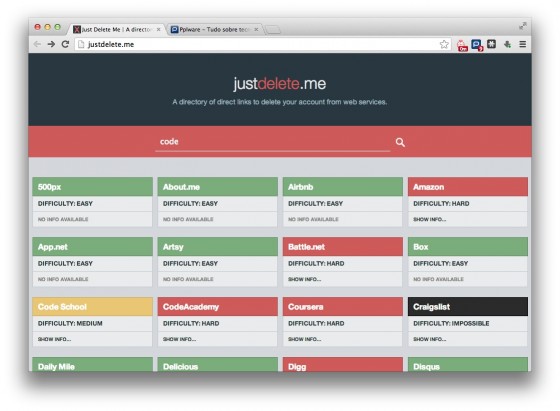
Task: Open the App.net delete link
Action: coord(92,247)
